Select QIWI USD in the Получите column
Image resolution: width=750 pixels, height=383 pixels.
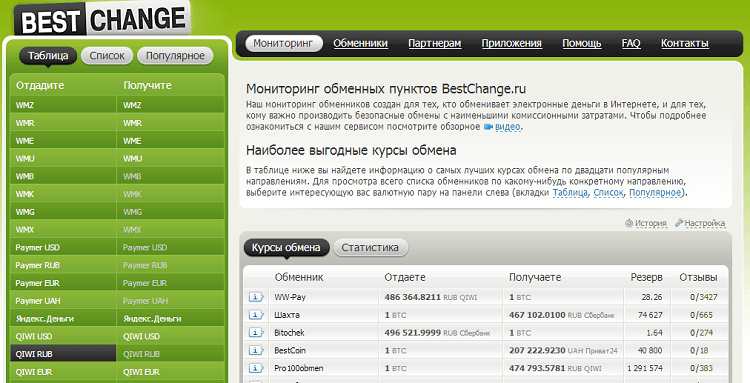(x=171, y=336)
